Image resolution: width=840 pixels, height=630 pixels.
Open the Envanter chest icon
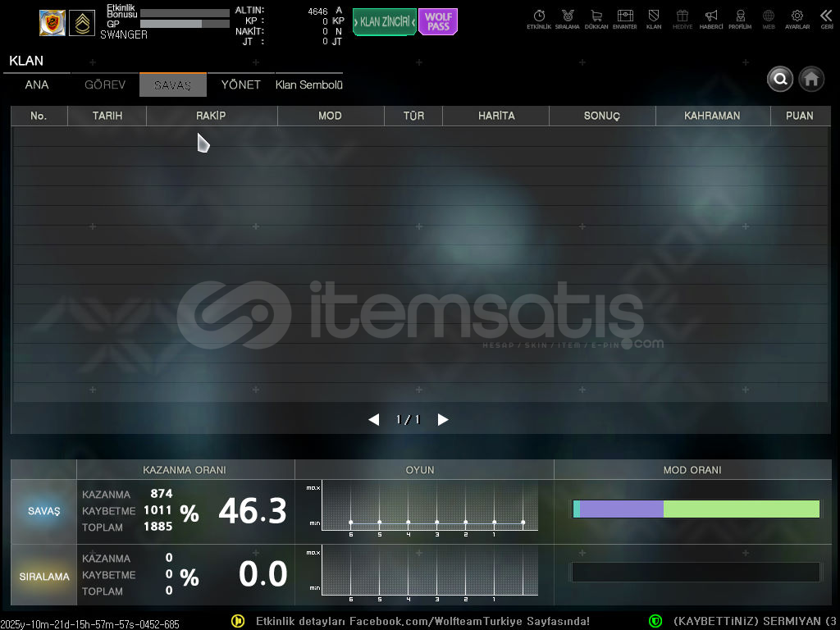click(x=625, y=16)
